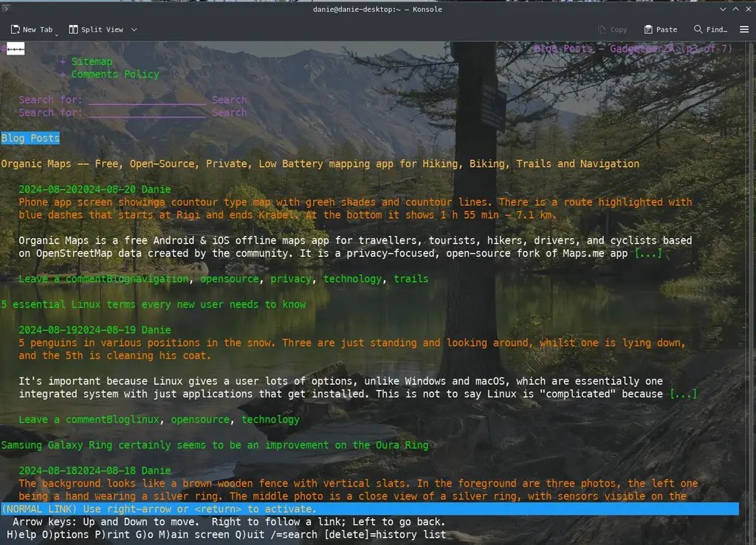Click the keep-below chevron in title bar
Screen dimensions: 756x545
pyautogui.click(x=722, y=9)
